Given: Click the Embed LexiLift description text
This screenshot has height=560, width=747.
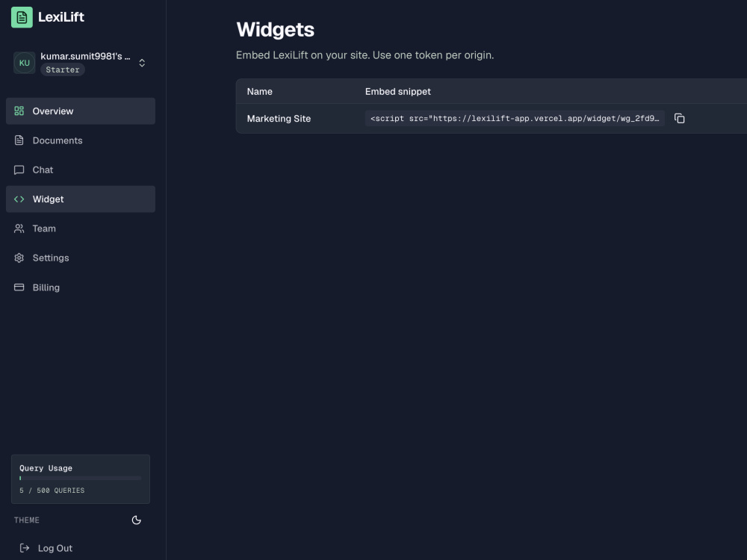Looking at the screenshot, I should 365,55.
